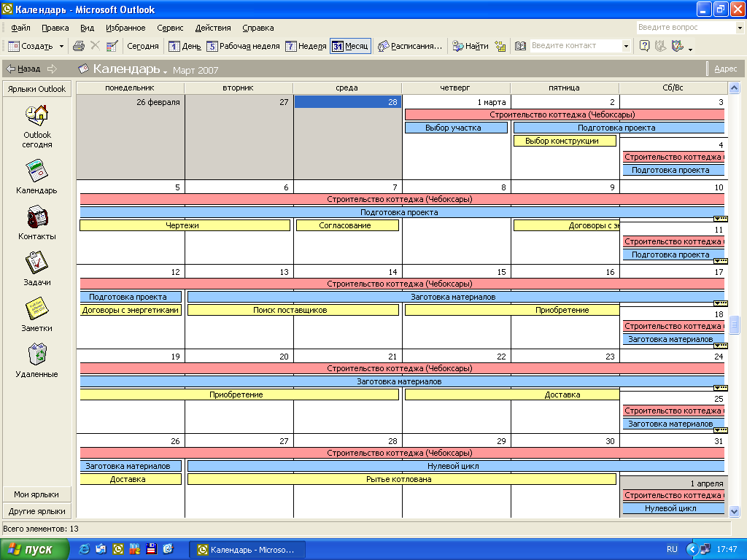Image resolution: width=747 pixels, height=560 pixels.
Task: Click the Введите вопрос input field
Action: click(686, 28)
